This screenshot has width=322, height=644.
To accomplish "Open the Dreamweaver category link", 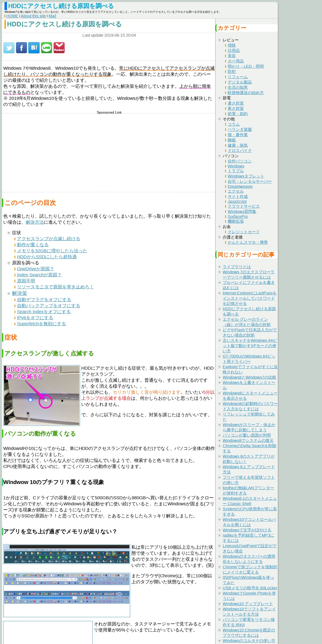I will [240, 187].
